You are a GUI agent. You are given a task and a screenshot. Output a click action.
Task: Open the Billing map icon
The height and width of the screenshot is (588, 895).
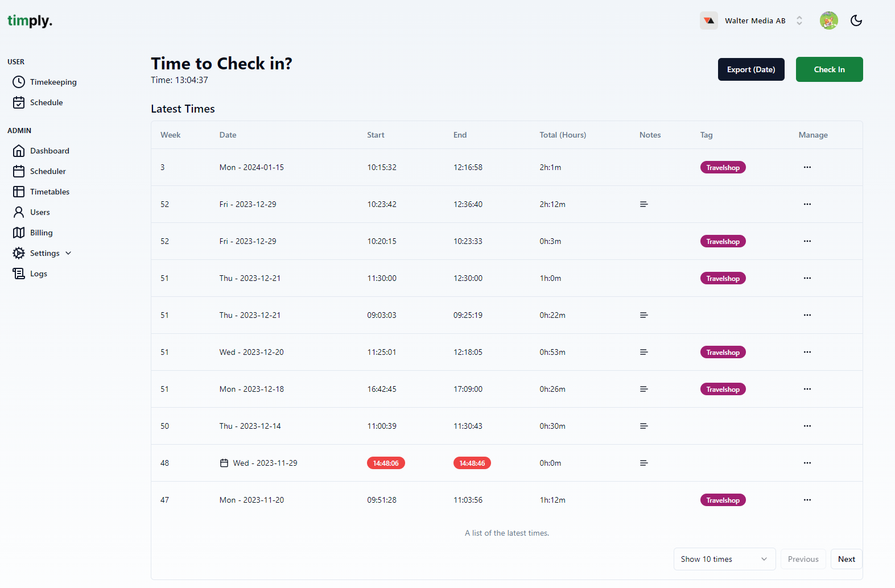(x=19, y=233)
